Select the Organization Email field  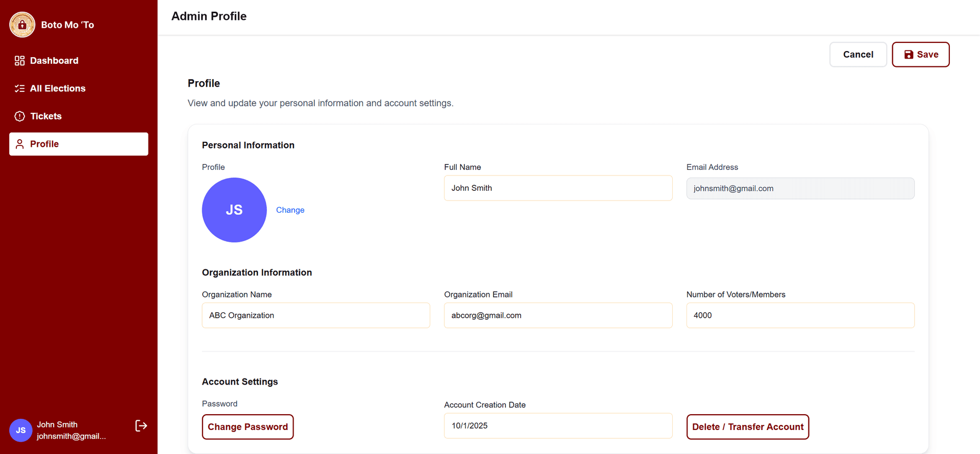(x=558, y=315)
